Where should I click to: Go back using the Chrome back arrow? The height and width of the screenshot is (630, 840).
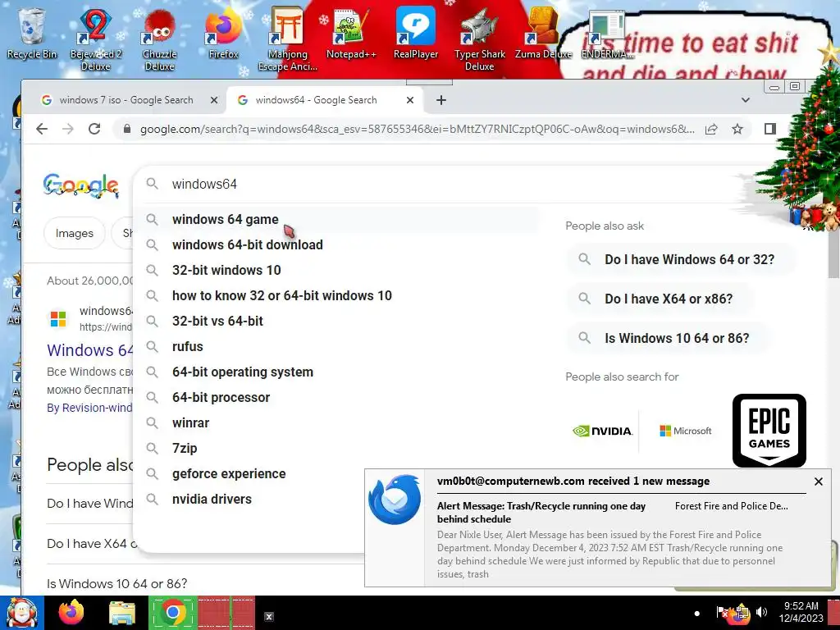tap(42, 129)
